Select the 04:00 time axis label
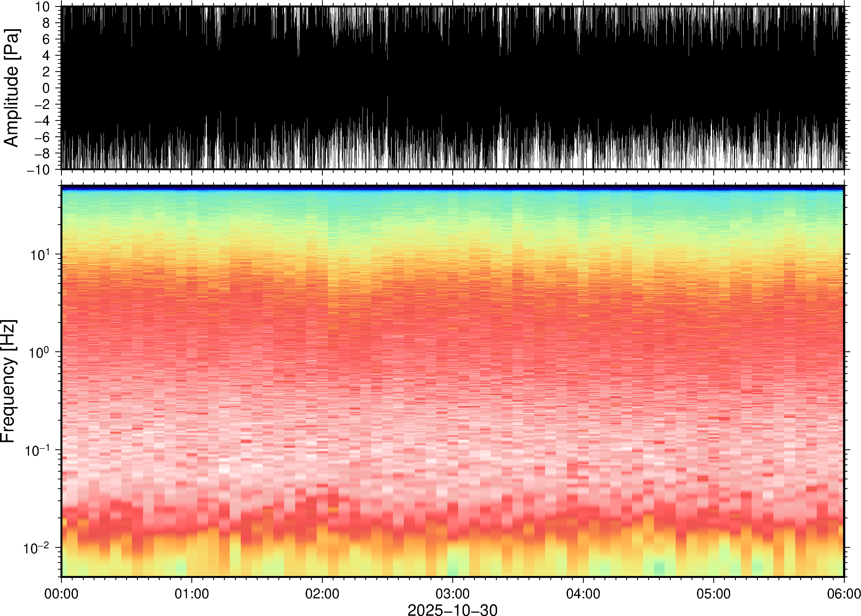Screen dimensions: 861x616 (x=583, y=594)
